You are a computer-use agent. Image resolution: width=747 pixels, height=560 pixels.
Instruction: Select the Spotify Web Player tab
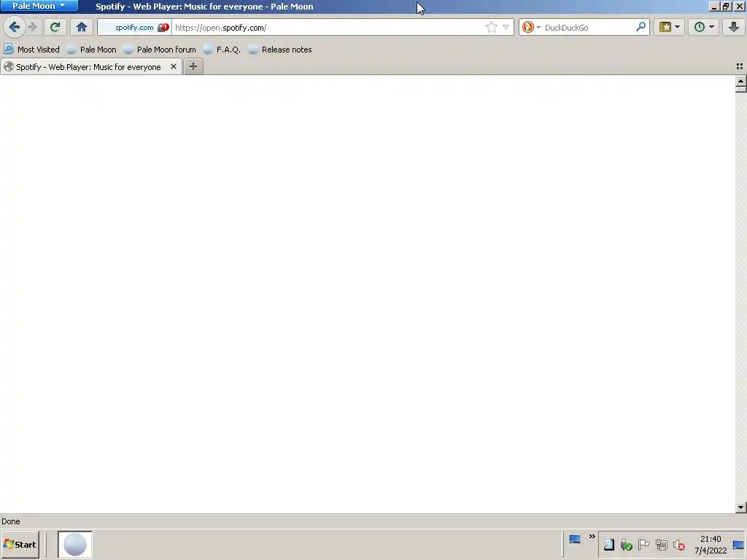pos(88,67)
